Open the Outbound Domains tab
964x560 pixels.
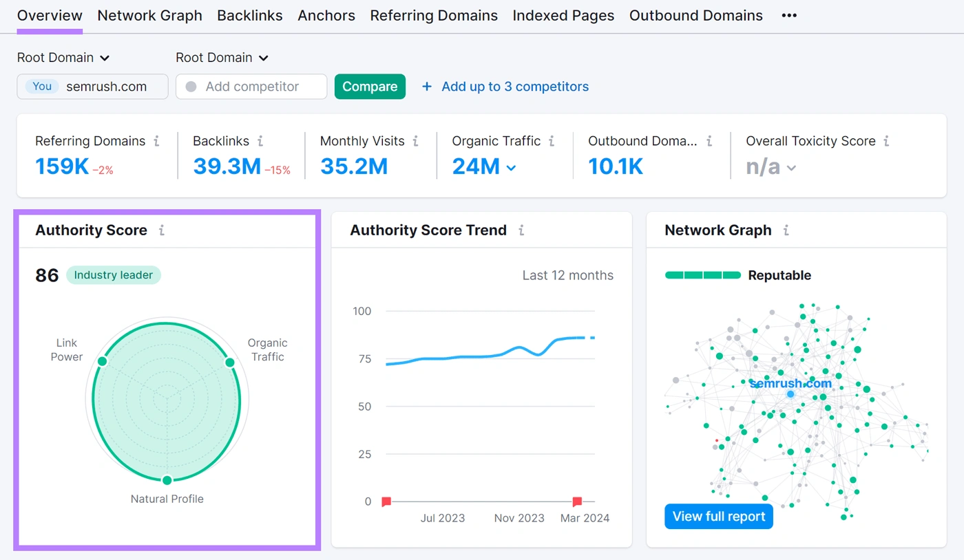[x=696, y=15]
